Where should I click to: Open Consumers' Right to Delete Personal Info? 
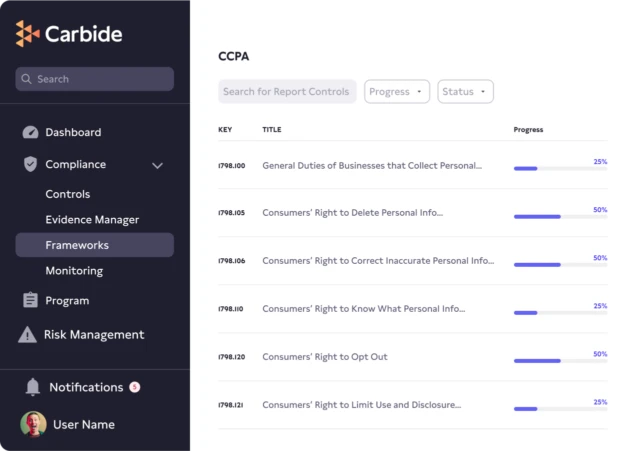pyautogui.click(x=353, y=213)
